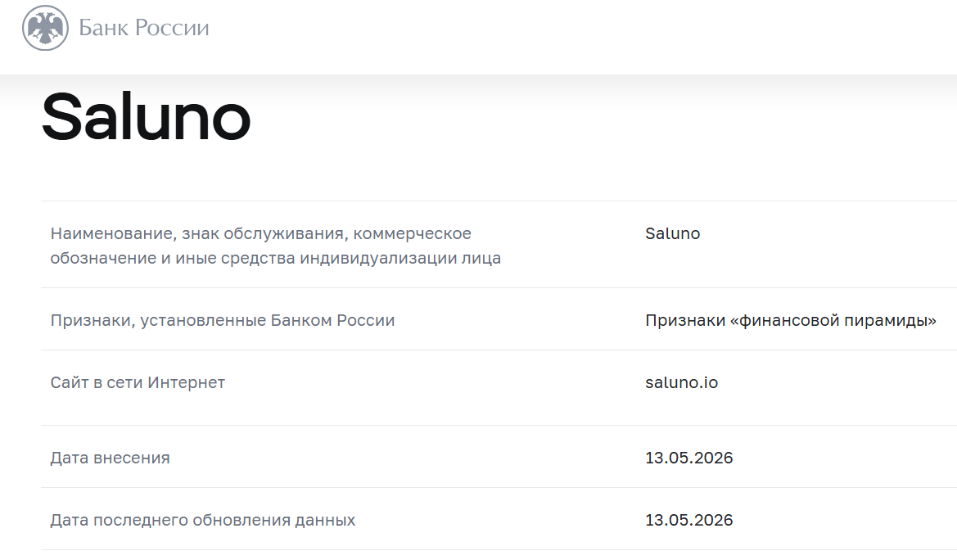Click the word Россия in header logo text
Image resolution: width=957 pixels, height=560 pixels.
[x=172, y=28]
